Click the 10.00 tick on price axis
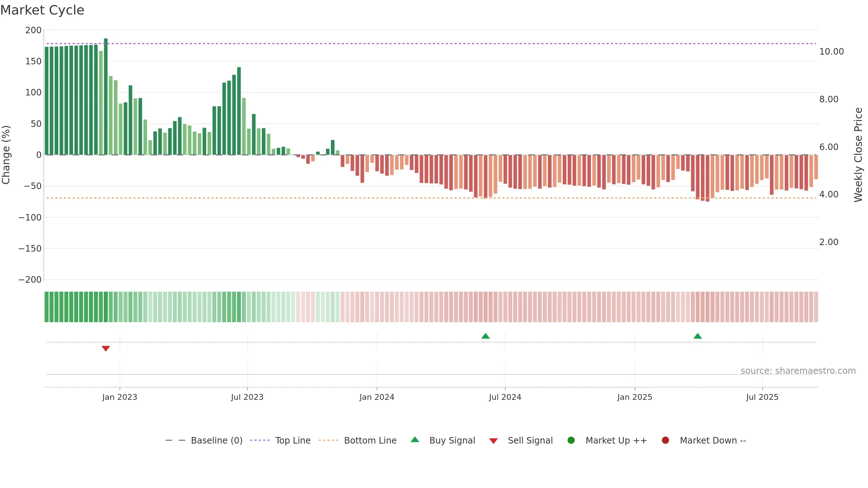The image size is (868, 488). (831, 52)
